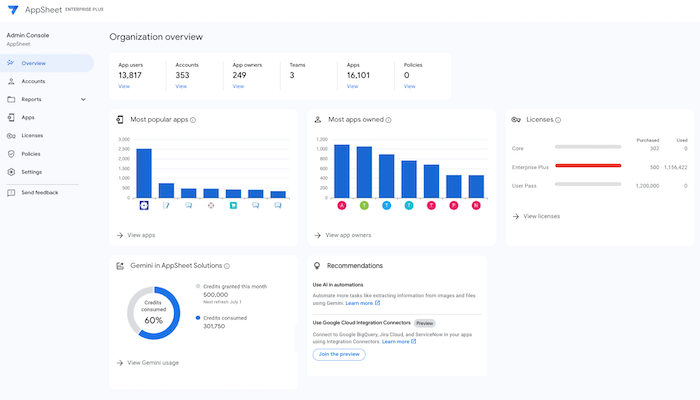
Task: Click the red Enterprise Plus license usage bar
Action: (588, 166)
